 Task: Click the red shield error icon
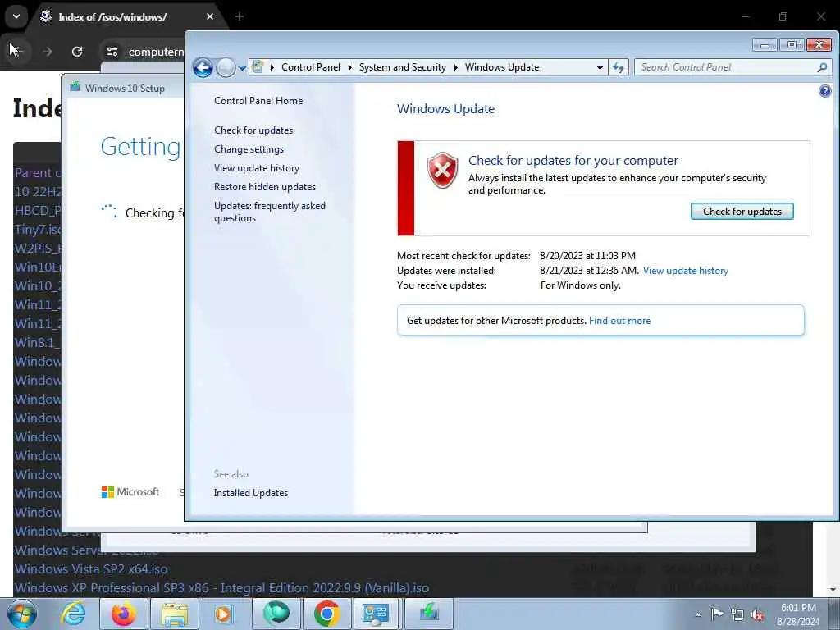[x=442, y=171]
